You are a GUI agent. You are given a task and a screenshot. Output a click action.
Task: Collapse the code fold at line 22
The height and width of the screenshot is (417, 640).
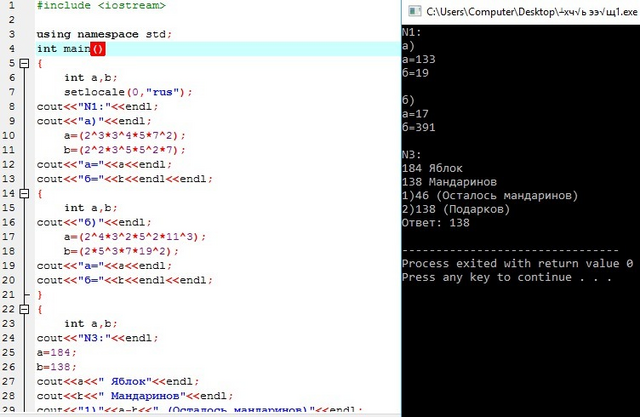click(x=24, y=309)
